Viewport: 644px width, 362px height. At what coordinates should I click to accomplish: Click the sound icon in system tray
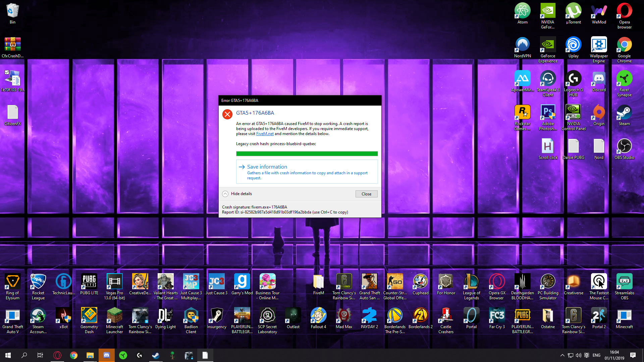(578, 355)
